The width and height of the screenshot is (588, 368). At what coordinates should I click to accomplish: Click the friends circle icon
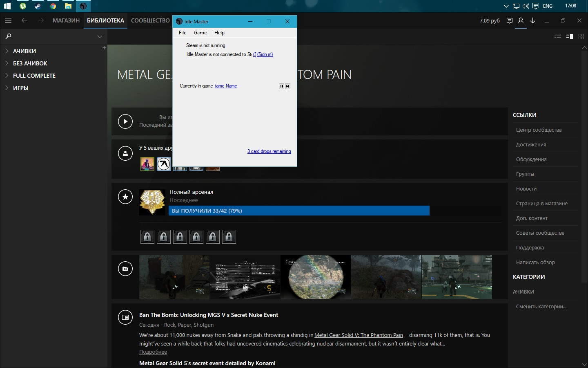(125, 153)
